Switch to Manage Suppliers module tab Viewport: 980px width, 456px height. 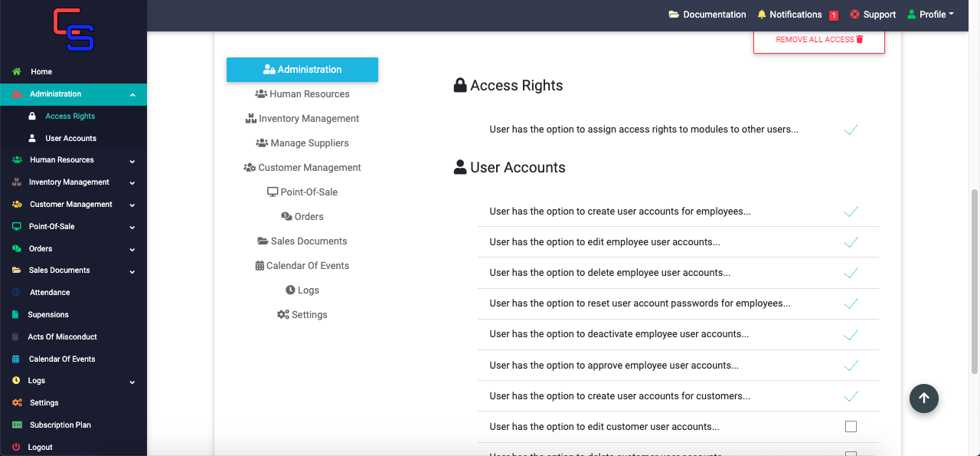pyautogui.click(x=302, y=143)
